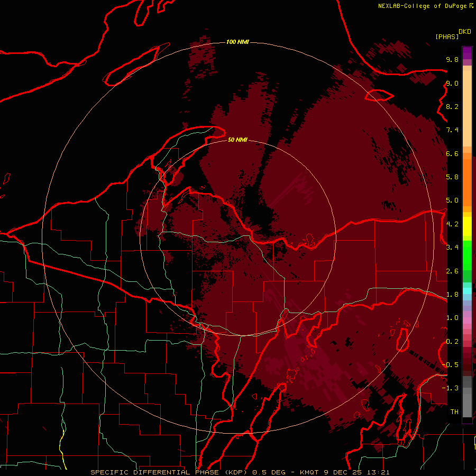Select the 6.6 value on the color scale
Image resolution: width=476 pixels, height=476 pixels.
tap(452, 153)
